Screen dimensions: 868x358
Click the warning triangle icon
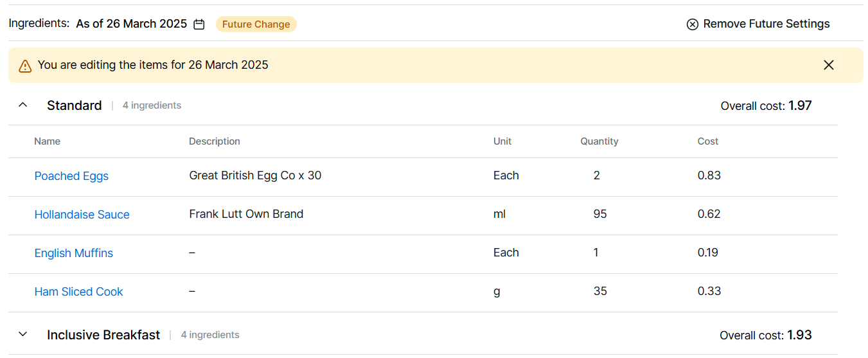(25, 66)
